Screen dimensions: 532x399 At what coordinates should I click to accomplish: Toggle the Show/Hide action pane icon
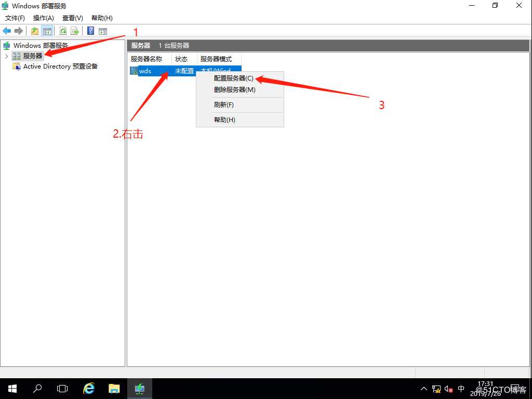[103, 31]
